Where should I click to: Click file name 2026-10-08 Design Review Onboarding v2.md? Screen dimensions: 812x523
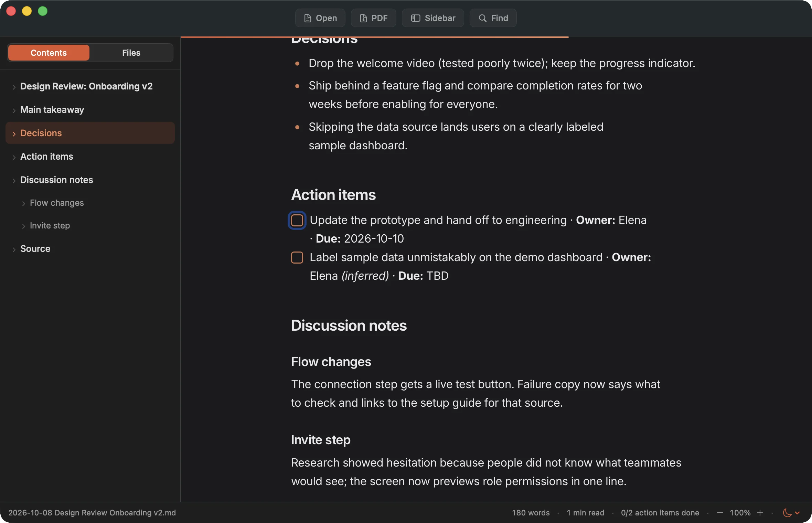pos(92,513)
